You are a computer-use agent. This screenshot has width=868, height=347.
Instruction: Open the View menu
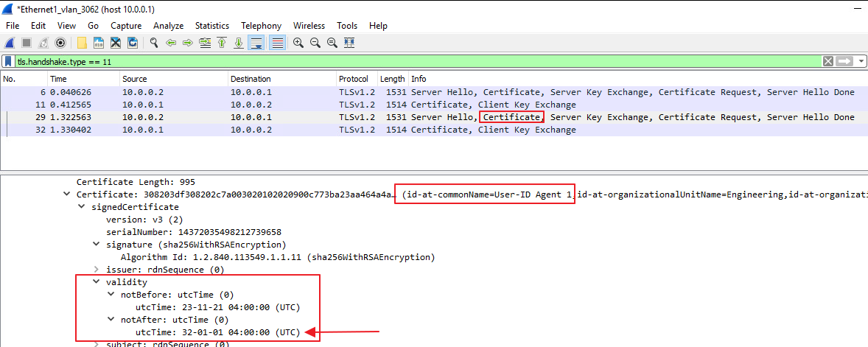(66, 26)
